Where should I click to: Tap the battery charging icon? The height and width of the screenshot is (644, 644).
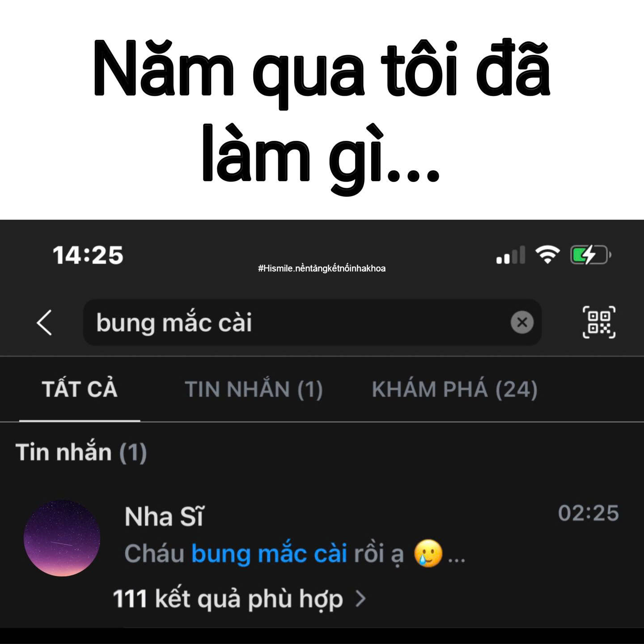(590, 255)
